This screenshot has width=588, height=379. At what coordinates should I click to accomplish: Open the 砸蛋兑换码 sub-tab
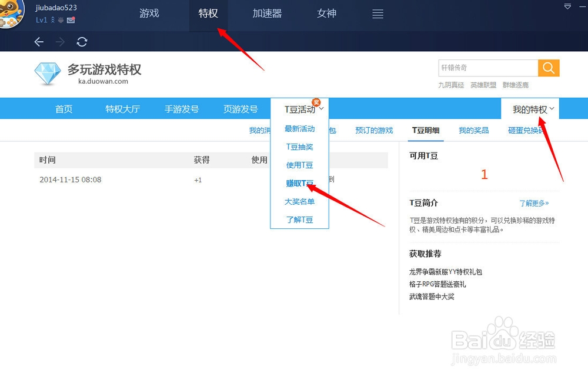pyautogui.click(x=526, y=130)
